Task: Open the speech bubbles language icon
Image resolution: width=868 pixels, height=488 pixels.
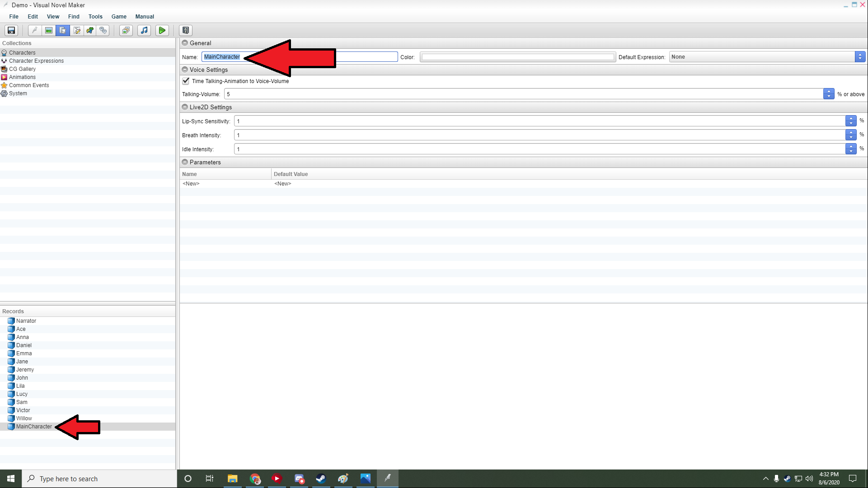Action: pos(103,30)
